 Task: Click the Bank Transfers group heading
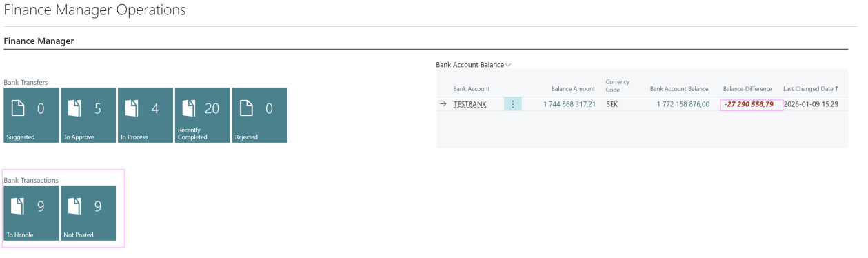(26, 82)
